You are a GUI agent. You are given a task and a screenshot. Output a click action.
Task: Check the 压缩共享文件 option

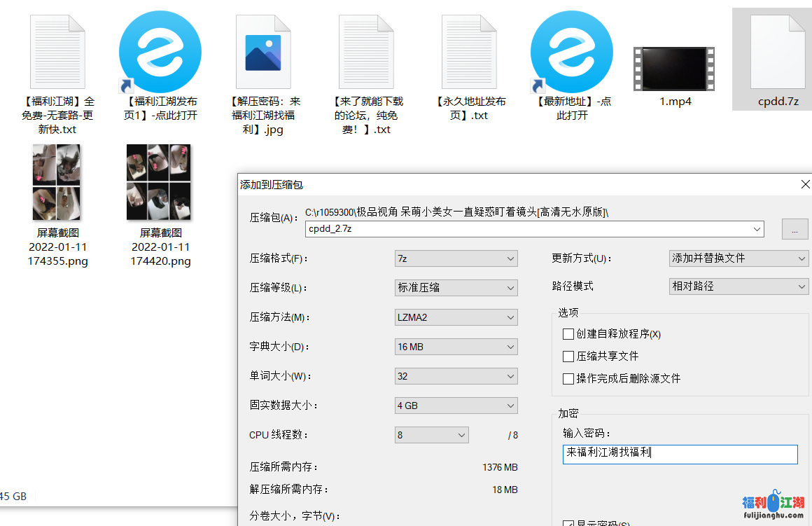568,356
